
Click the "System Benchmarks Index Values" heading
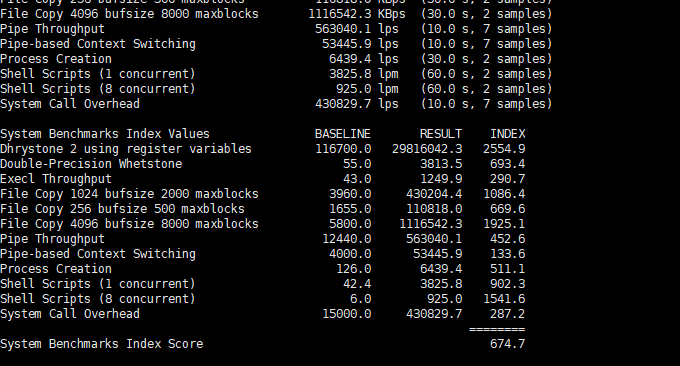[105, 134]
